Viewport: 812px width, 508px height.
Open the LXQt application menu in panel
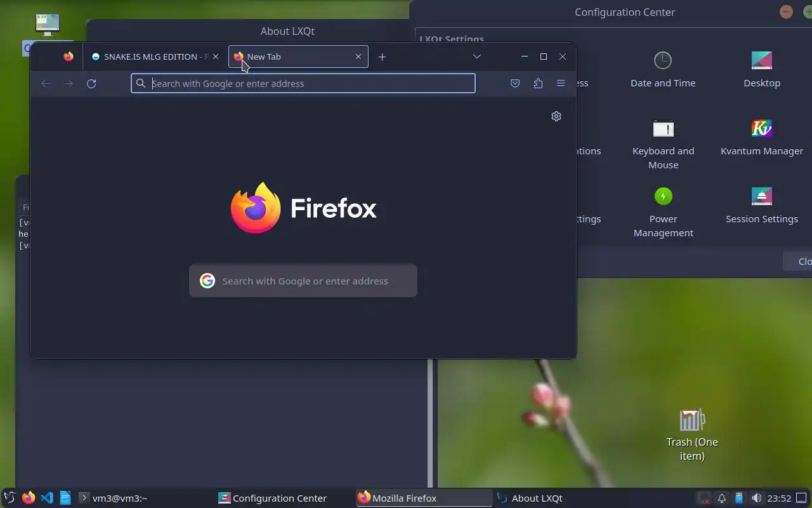[10, 498]
